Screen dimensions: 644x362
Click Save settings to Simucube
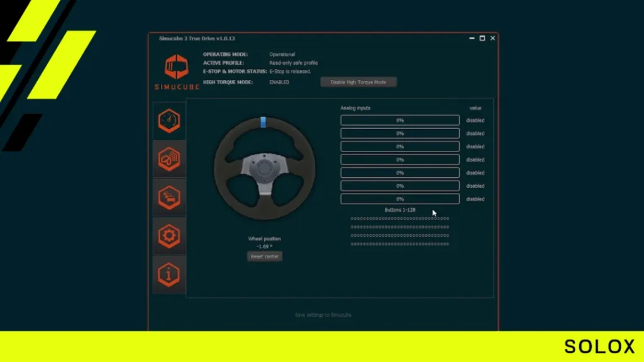click(323, 315)
